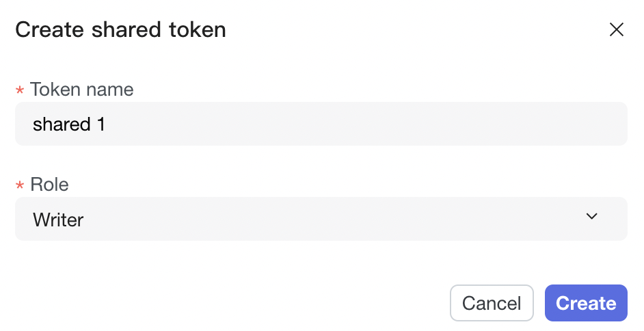
Task: Select the Writer value in Role
Action: click(58, 220)
